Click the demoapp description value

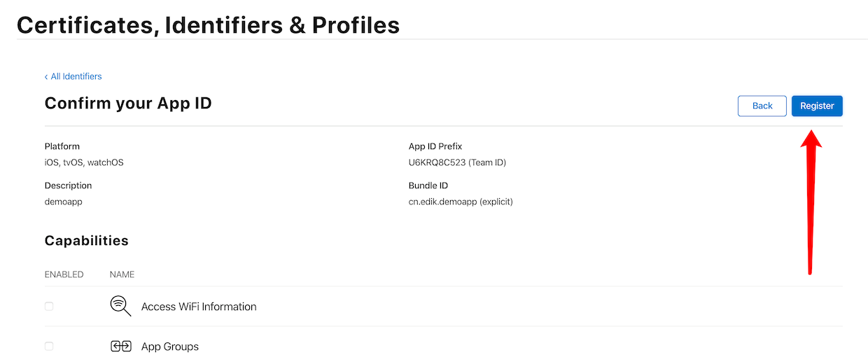63,202
